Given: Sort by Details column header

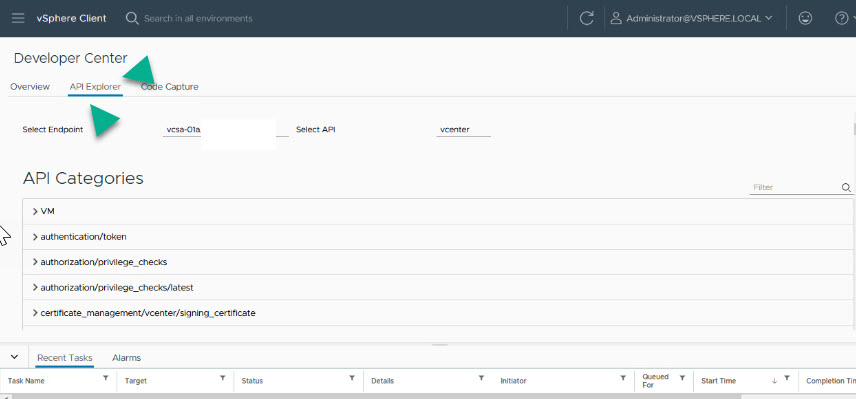Looking at the screenshot, I should pyautogui.click(x=383, y=381).
